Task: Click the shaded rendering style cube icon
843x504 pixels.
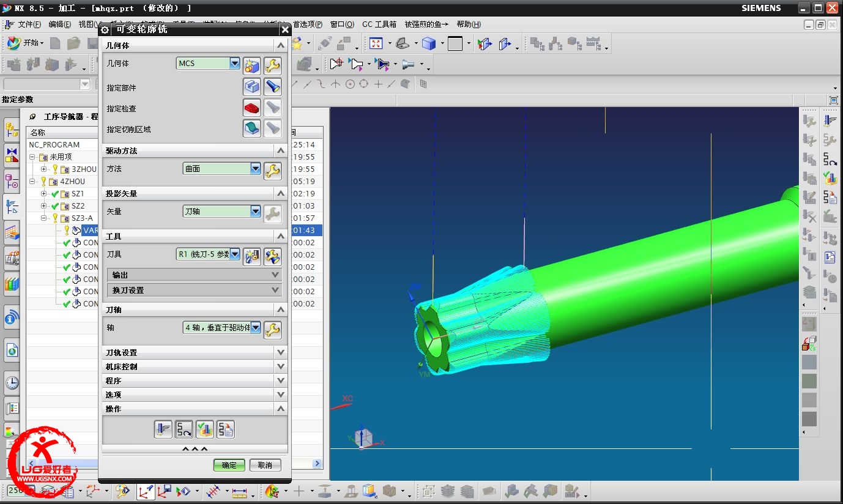Action: coord(429,43)
